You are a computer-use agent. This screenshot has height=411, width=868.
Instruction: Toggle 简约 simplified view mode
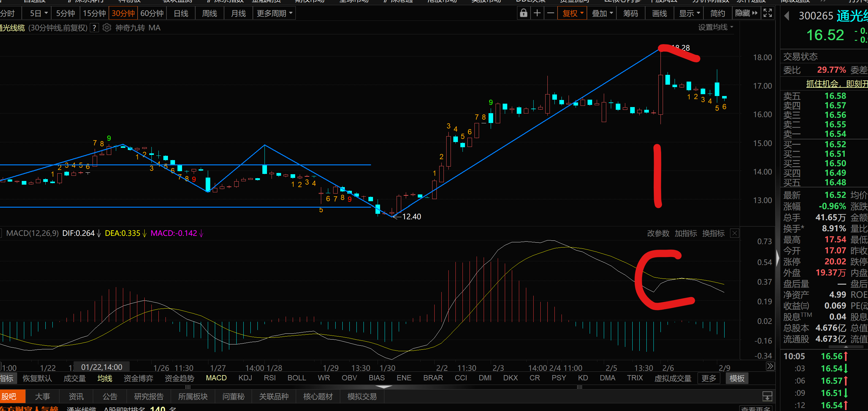718,13
